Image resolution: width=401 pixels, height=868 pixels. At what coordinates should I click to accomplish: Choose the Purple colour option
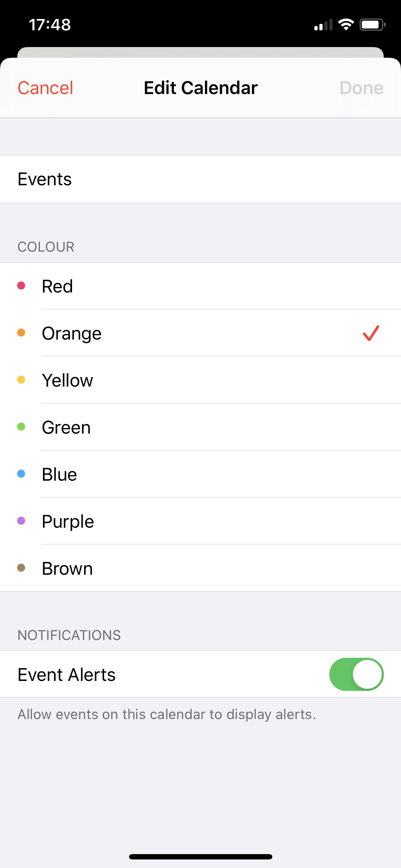[200, 521]
